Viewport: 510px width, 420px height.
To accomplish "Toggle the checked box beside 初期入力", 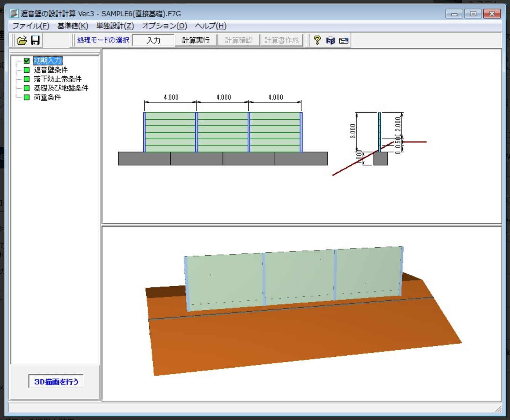I will [x=27, y=61].
